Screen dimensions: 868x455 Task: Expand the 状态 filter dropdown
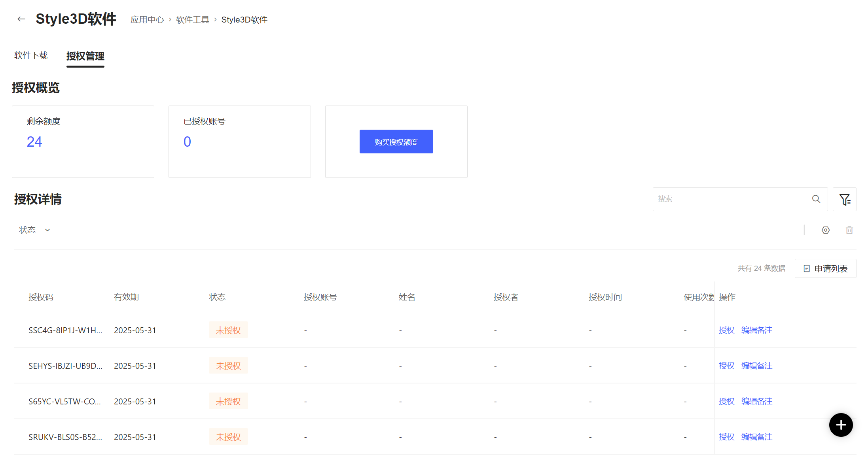pyautogui.click(x=34, y=230)
